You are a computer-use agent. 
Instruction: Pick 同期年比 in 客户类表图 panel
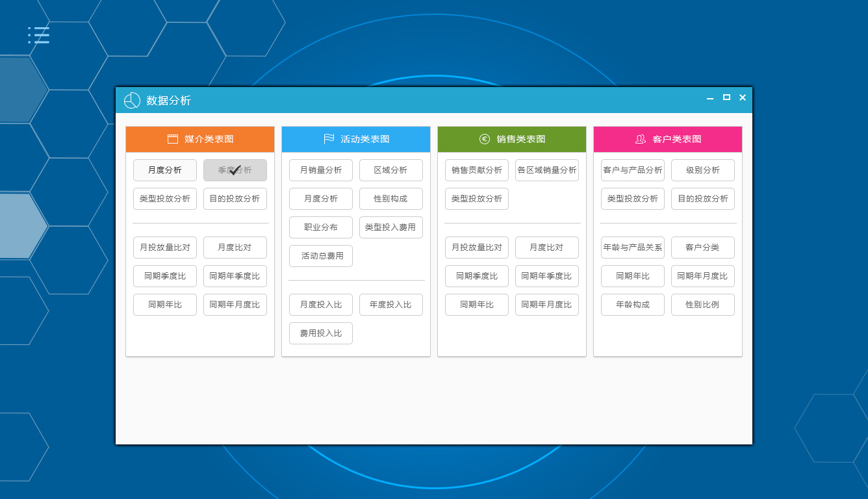click(633, 276)
